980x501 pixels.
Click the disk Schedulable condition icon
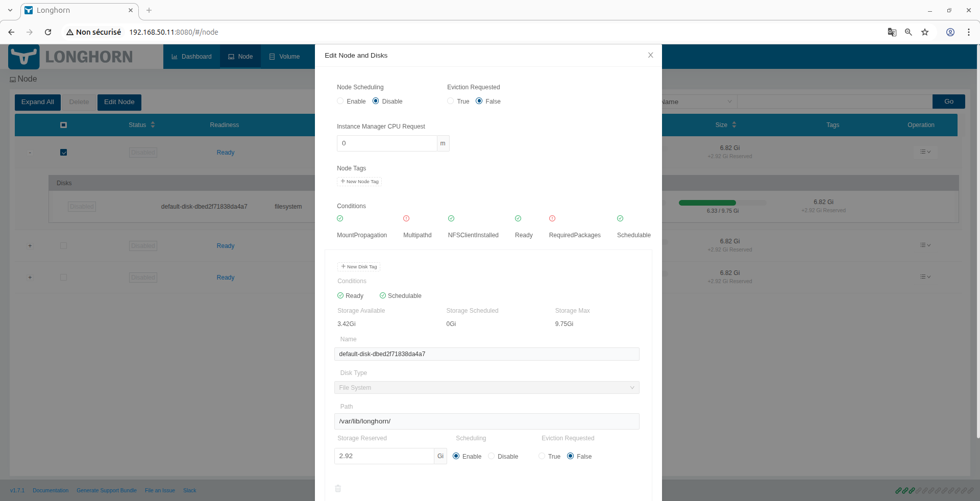click(383, 295)
